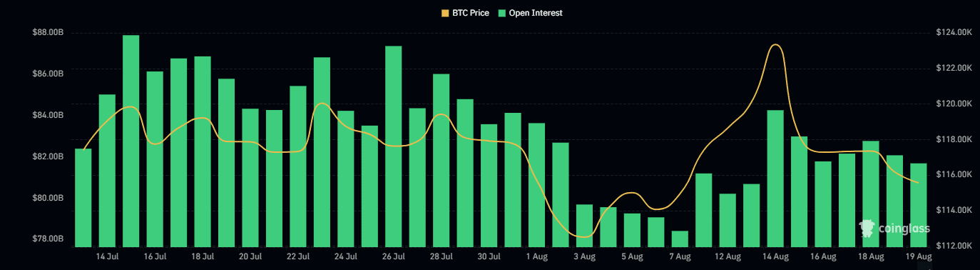Select the 28 Jul open interest bar
Screen dimensions: 980x270
click(x=441, y=160)
